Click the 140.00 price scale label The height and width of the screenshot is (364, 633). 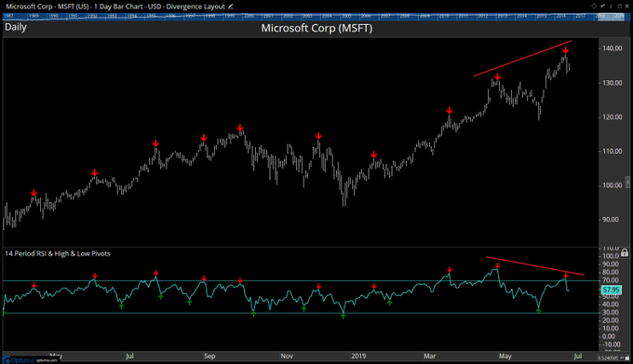(x=612, y=48)
